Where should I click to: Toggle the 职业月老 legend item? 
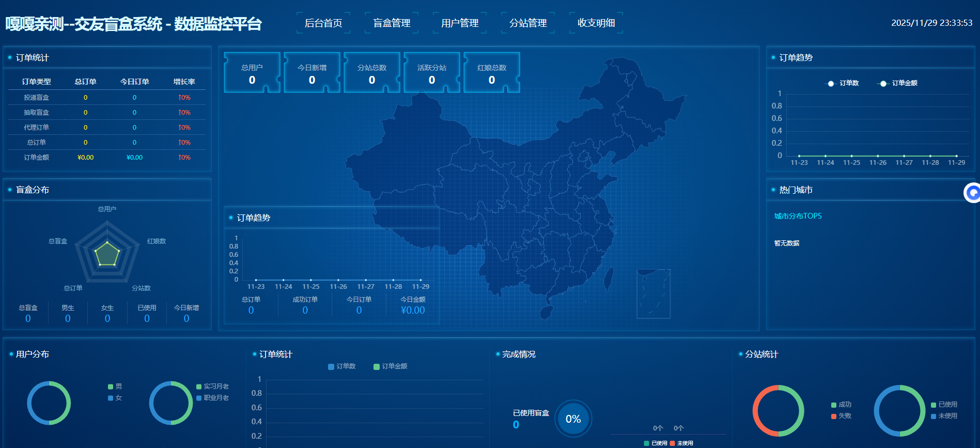tap(212, 398)
